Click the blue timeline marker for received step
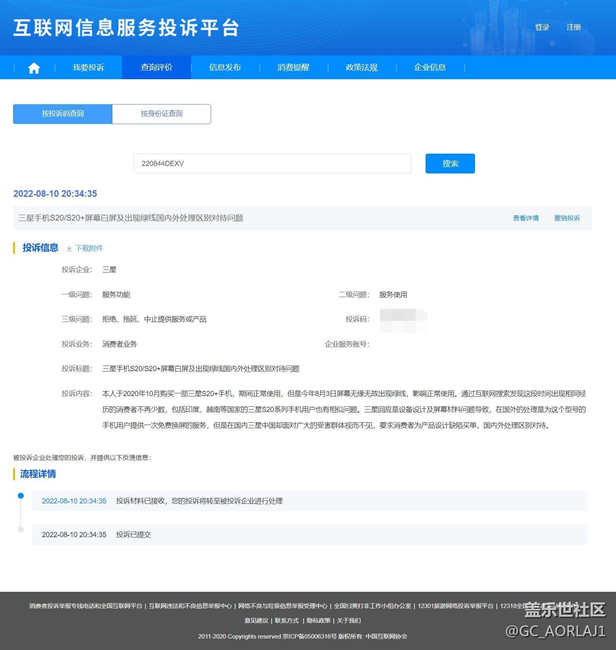The image size is (616, 650). pyautogui.click(x=20, y=495)
